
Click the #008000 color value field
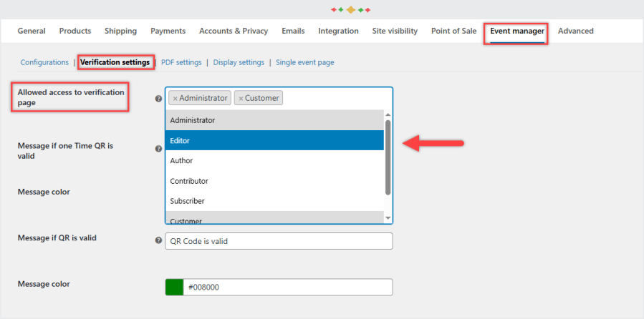[288, 288]
